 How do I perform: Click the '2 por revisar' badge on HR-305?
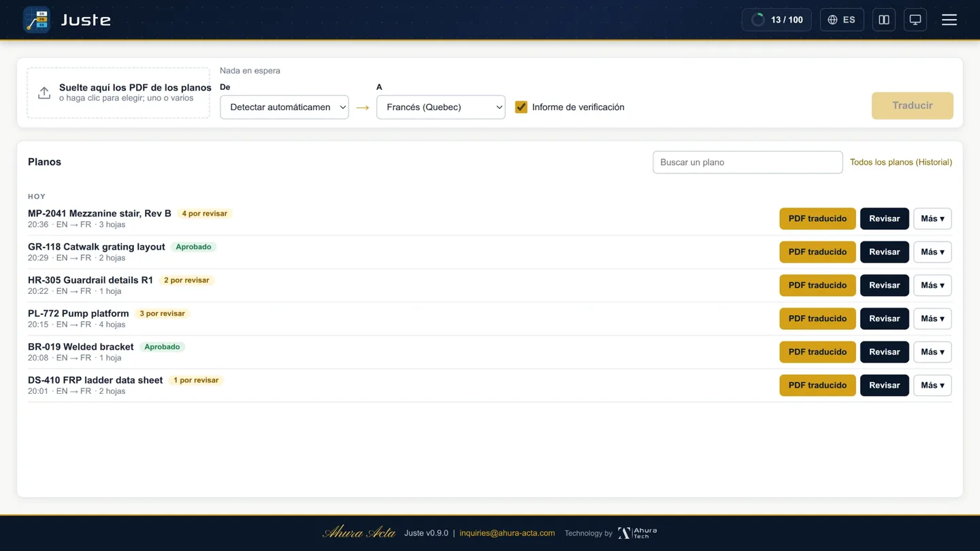tap(186, 280)
